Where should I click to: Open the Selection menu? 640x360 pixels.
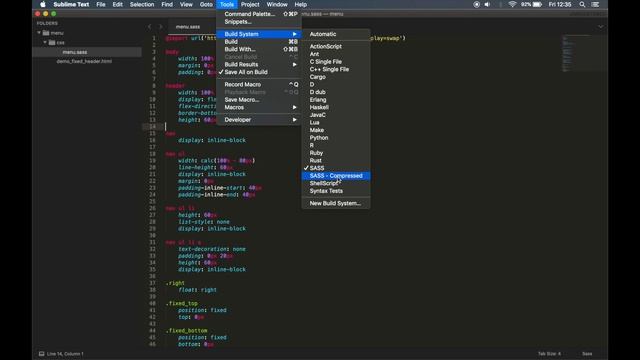tap(142, 4)
